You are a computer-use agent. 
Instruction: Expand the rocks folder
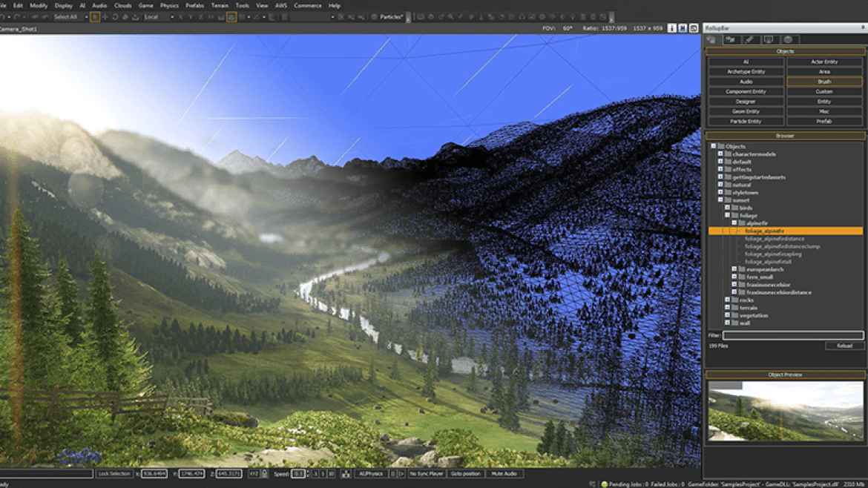pos(727,300)
